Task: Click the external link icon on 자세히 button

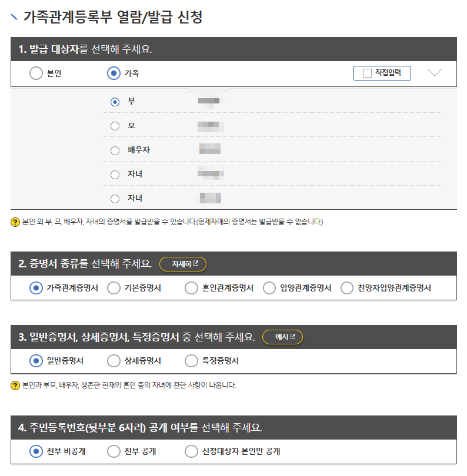Action: tap(196, 263)
